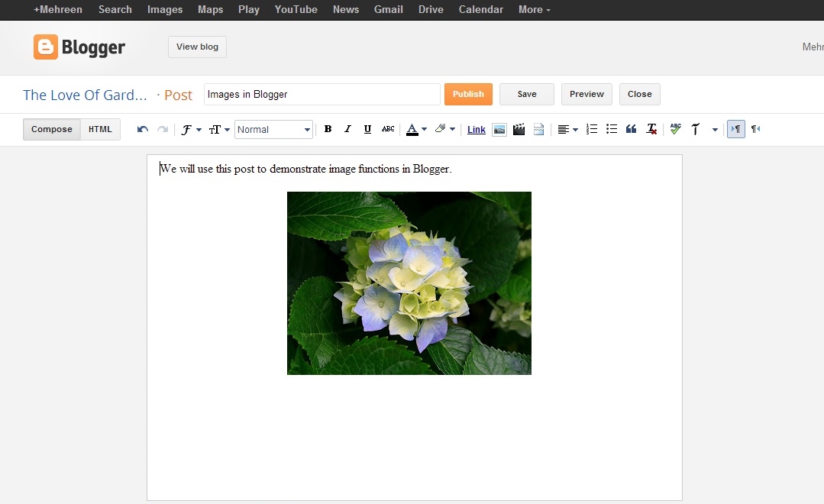The width and height of the screenshot is (824, 504).
Task: Apply blockquote formatting
Action: [631, 129]
